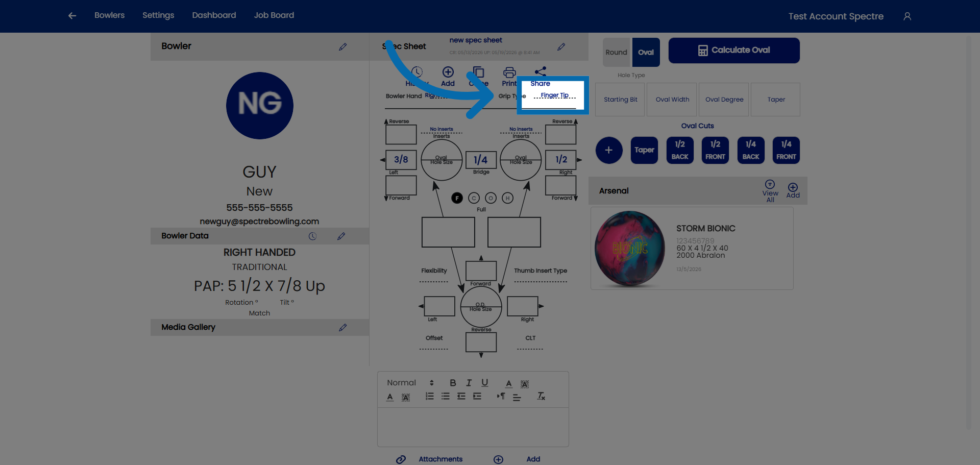Click the Taper field under Hole Type
Viewport: 980px width, 465px height.
pyautogui.click(x=776, y=100)
